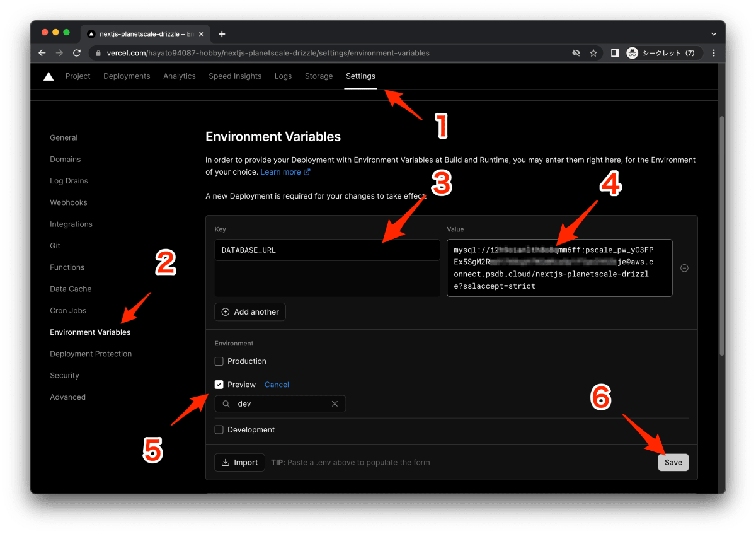Open General settings section
The height and width of the screenshot is (534, 756).
(64, 137)
